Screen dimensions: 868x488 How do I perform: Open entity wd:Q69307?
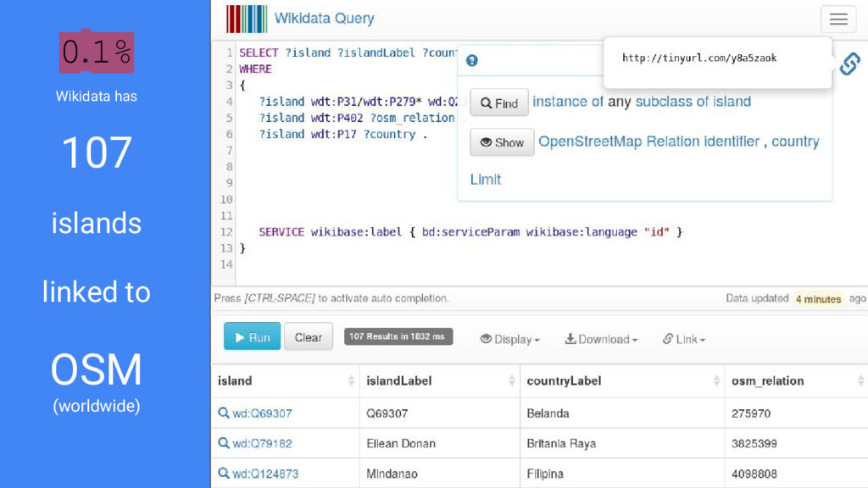[x=262, y=413]
